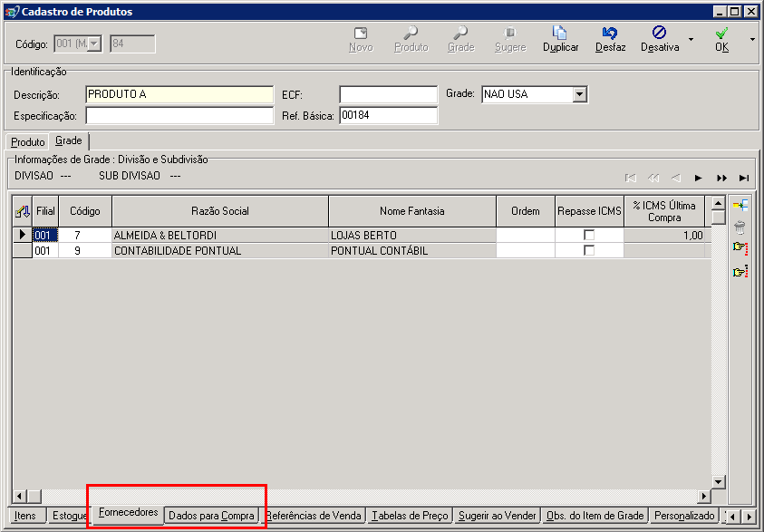This screenshot has width=764, height=532.
Task: Open the Fornecedores tab
Action: point(128,512)
